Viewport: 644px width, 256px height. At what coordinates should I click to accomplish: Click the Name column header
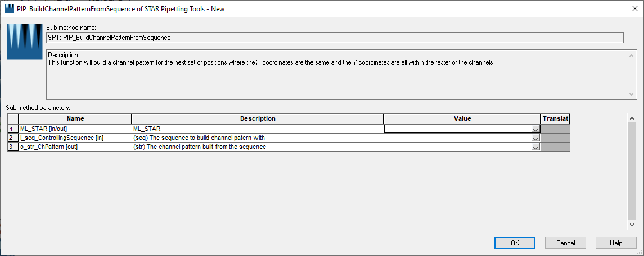75,118
